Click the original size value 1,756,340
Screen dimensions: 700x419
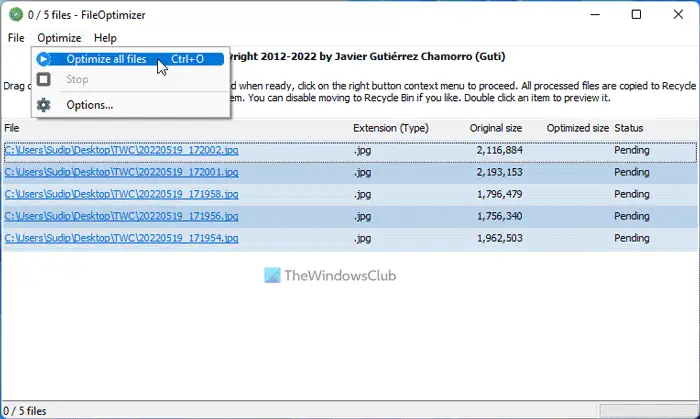coord(500,216)
